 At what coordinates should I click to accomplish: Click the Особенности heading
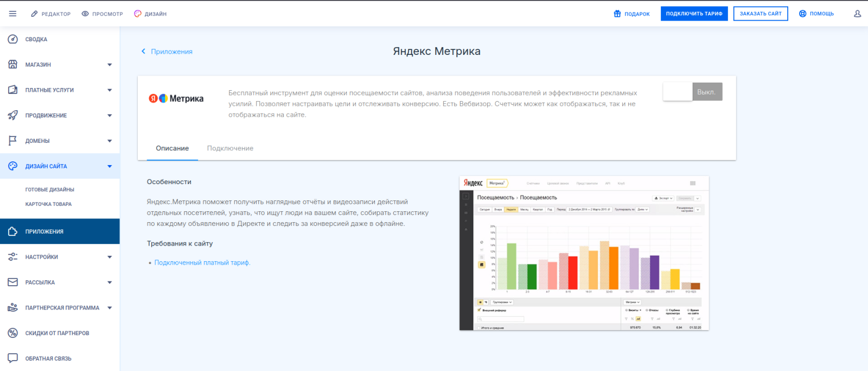(169, 182)
